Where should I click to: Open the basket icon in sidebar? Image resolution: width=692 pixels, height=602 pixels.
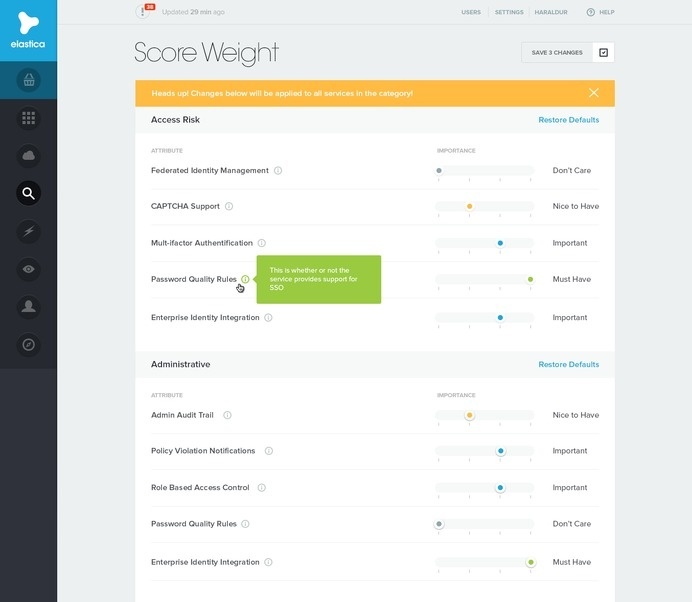coord(29,80)
